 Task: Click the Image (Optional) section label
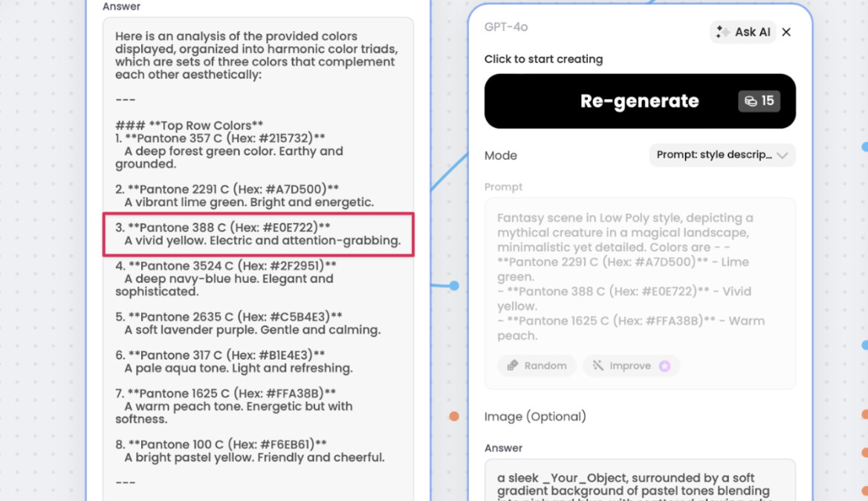[535, 416]
